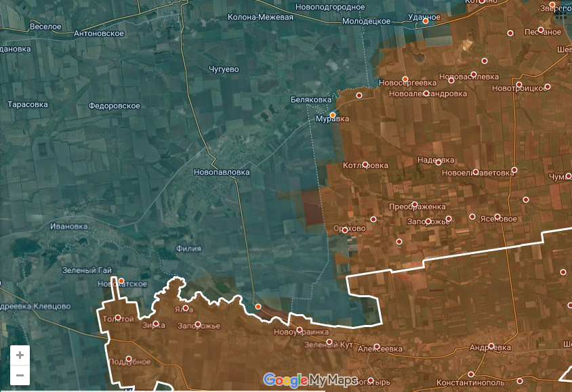Open the marker at Новоукраинка
The width and height of the screenshot is (572, 392).
tap(300, 330)
